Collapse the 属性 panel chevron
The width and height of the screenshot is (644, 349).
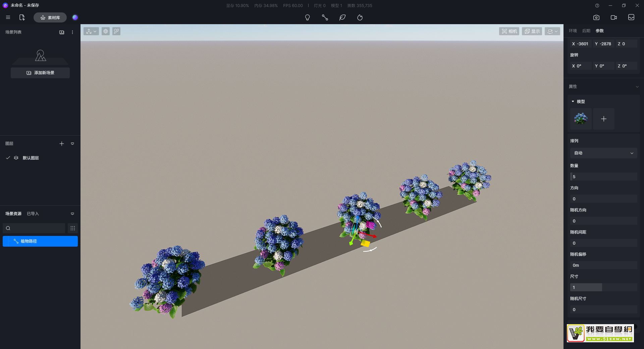pos(637,87)
